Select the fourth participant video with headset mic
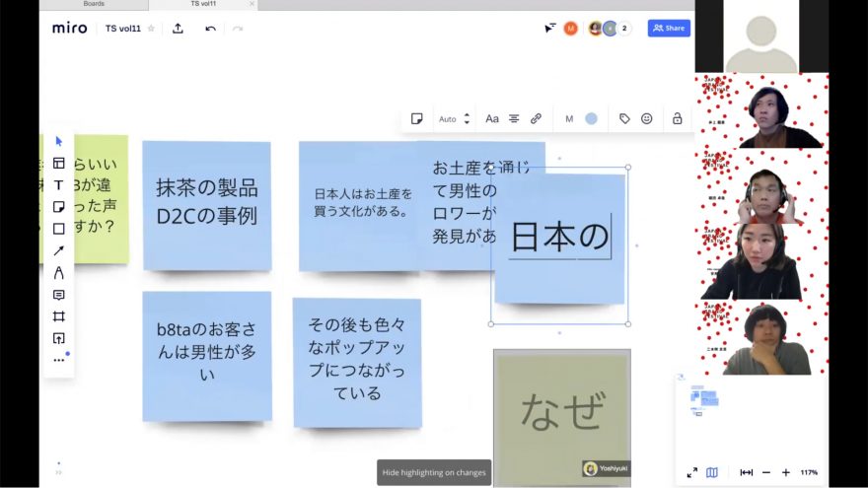The image size is (868, 488). (761, 261)
